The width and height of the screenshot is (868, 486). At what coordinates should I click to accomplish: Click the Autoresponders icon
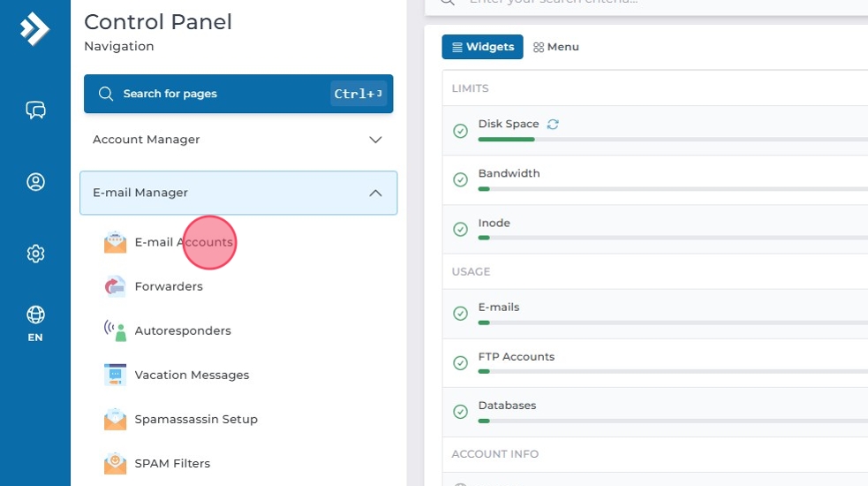pyautogui.click(x=115, y=330)
